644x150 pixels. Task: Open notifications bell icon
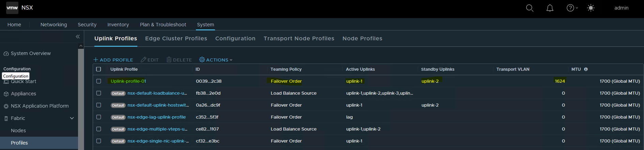(x=550, y=8)
